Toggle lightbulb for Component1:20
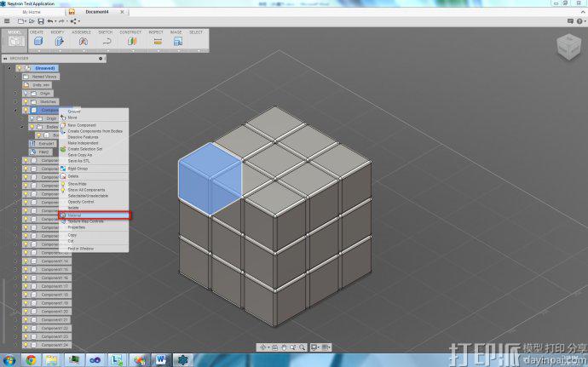Screen dimensions: 588x367 pyautogui.click(x=26, y=311)
